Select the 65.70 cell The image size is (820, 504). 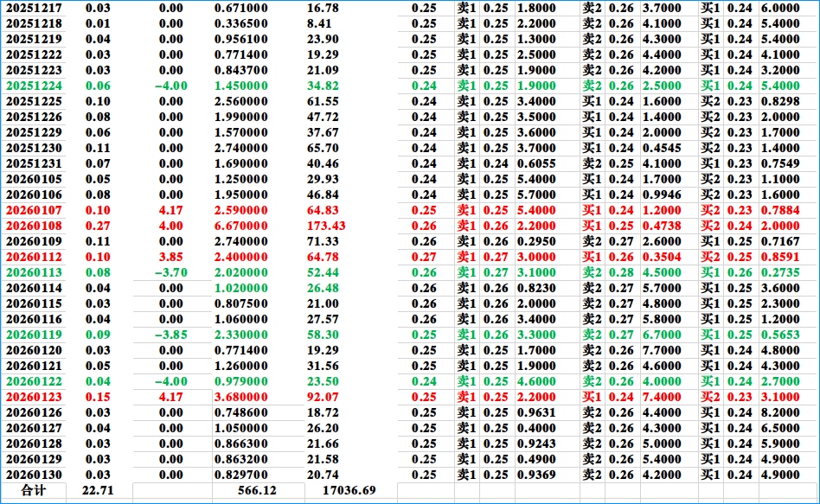323,148
